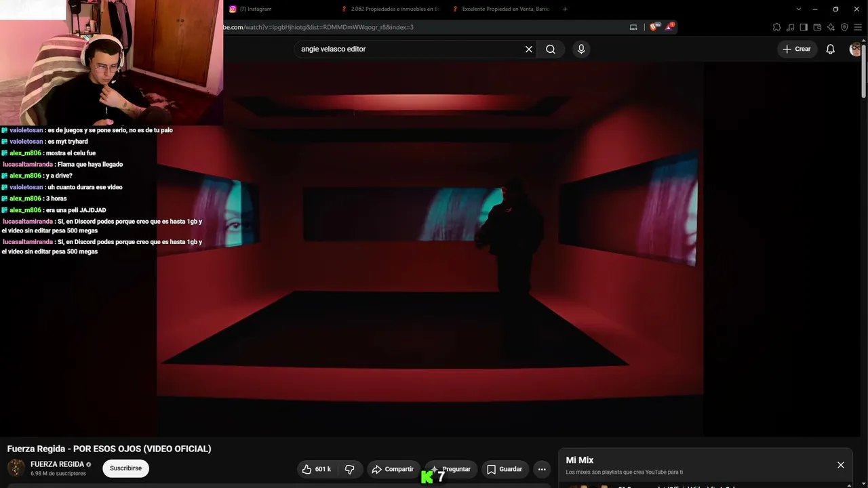
Task: Open the media control music note icon
Action: click(x=790, y=27)
